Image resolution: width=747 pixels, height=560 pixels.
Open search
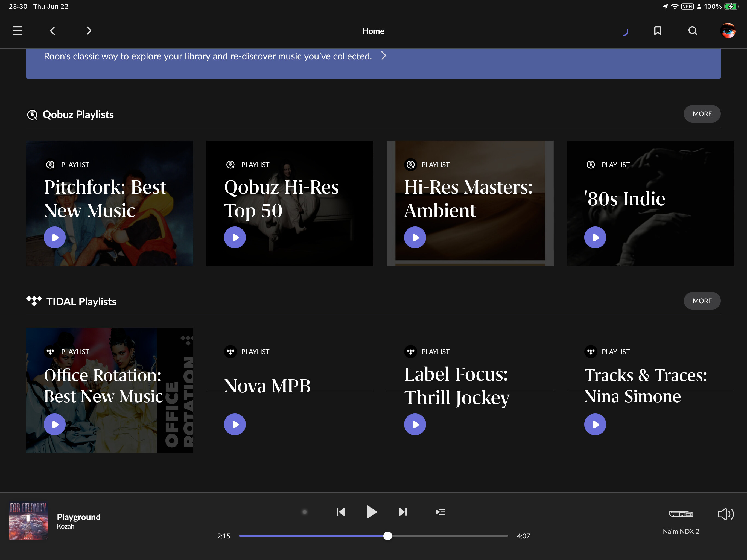pyautogui.click(x=692, y=31)
